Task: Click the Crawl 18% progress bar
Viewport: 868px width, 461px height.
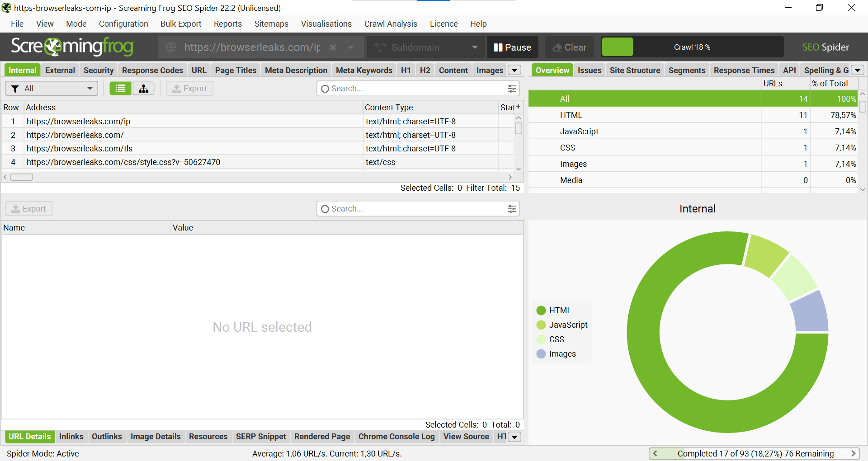Action: tap(692, 47)
